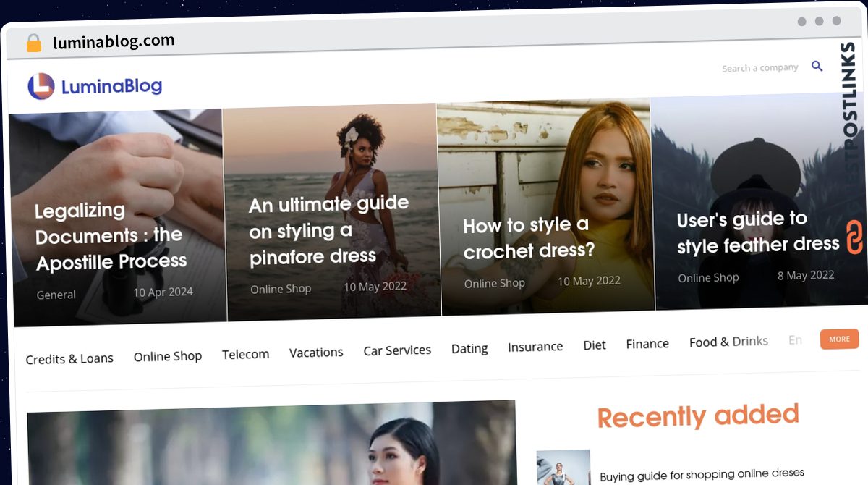This screenshot has height=485, width=868.
Task: Open Buying guide for shopping online dreses
Action: [x=702, y=475]
